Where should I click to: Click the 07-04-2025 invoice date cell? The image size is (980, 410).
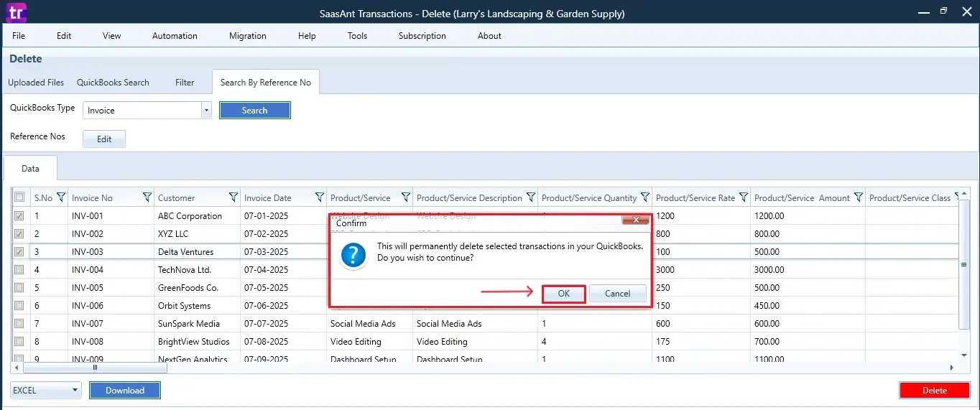pos(283,269)
